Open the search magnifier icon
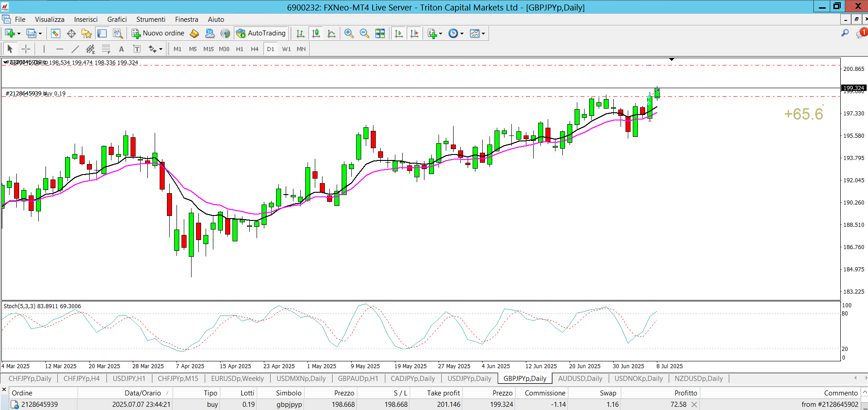 pos(845,33)
